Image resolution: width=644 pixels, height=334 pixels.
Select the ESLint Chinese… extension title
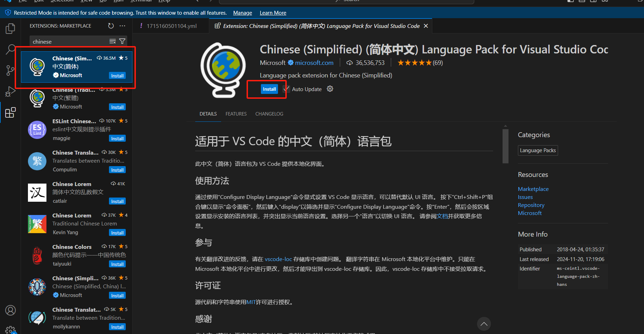[74, 121]
